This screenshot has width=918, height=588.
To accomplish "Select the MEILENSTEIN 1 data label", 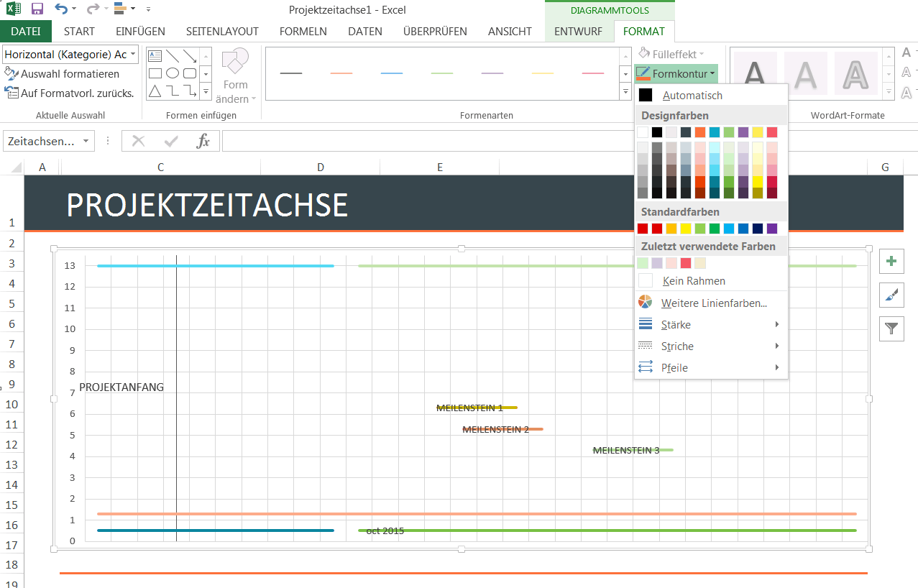I will (469, 408).
